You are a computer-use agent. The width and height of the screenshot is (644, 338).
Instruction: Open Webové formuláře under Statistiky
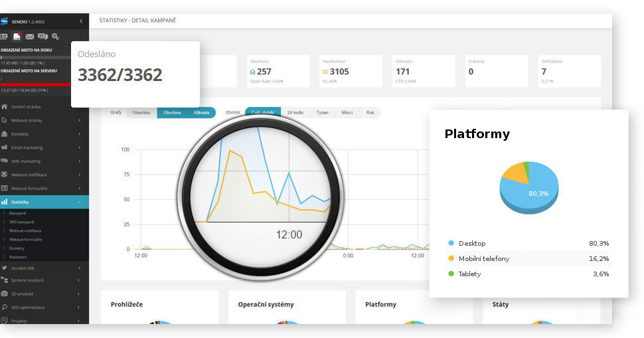(25, 240)
